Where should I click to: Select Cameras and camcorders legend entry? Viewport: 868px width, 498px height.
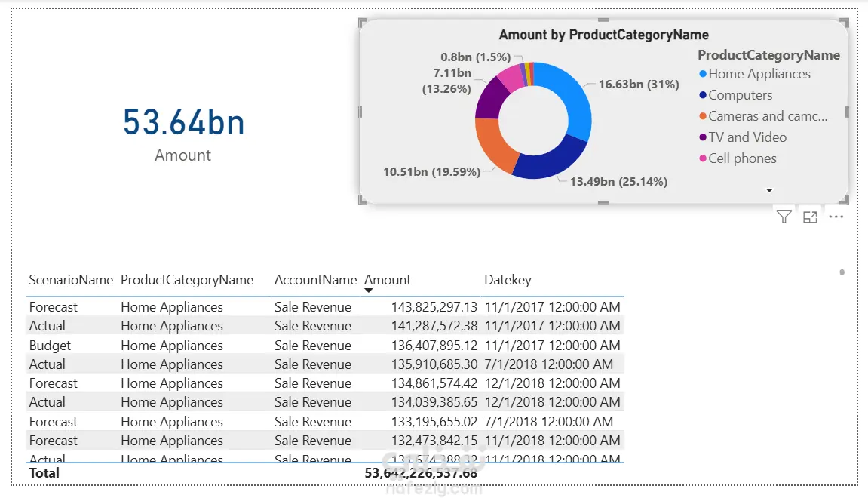pos(763,115)
